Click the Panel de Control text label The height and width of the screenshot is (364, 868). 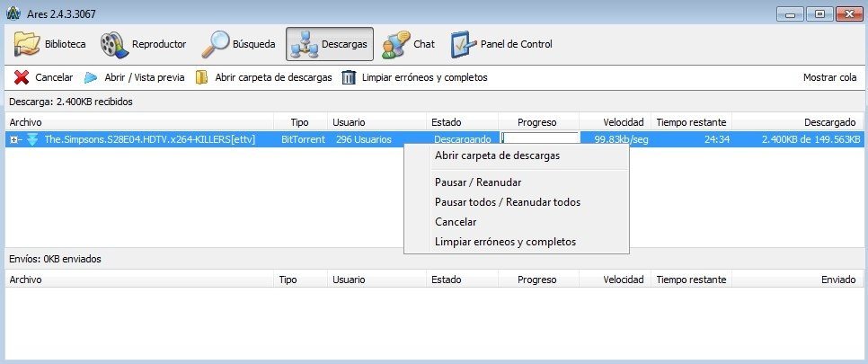point(517,44)
